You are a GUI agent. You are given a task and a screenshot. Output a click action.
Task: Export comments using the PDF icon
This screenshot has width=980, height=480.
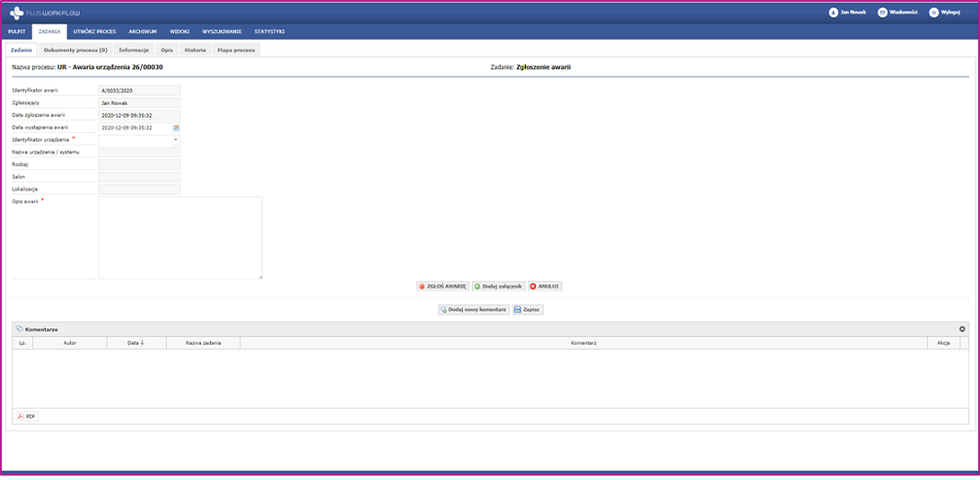(26, 416)
